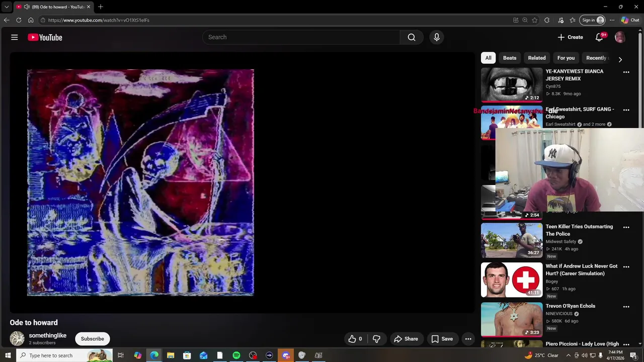Go back in the browser
This screenshot has height=362, width=644.
pyautogui.click(x=7, y=20)
